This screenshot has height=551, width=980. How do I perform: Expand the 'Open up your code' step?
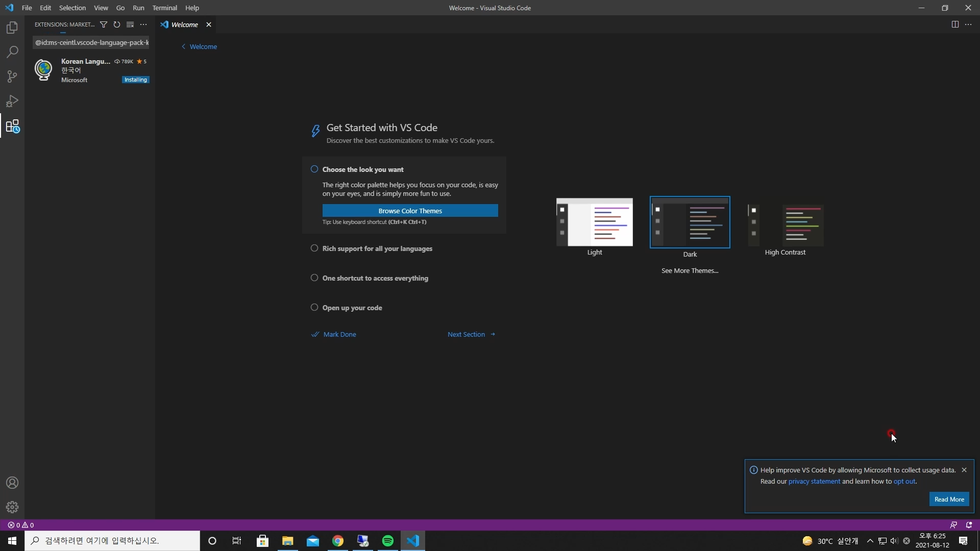tap(352, 308)
